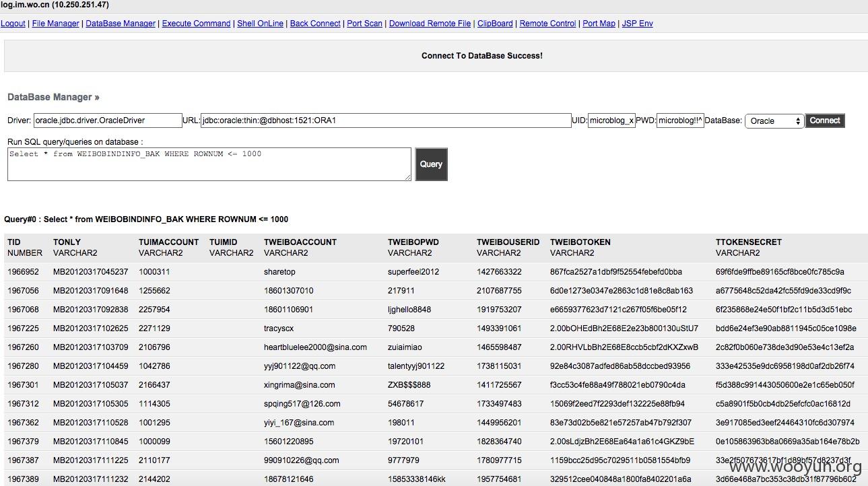Open the ClipBoard link
The height and width of the screenshot is (486, 868).
[x=495, y=24]
